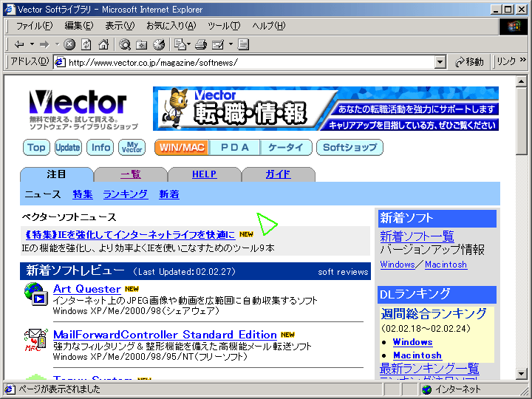Open the 表示(V) menu
This screenshot has height=399, width=532.
[120, 26]
